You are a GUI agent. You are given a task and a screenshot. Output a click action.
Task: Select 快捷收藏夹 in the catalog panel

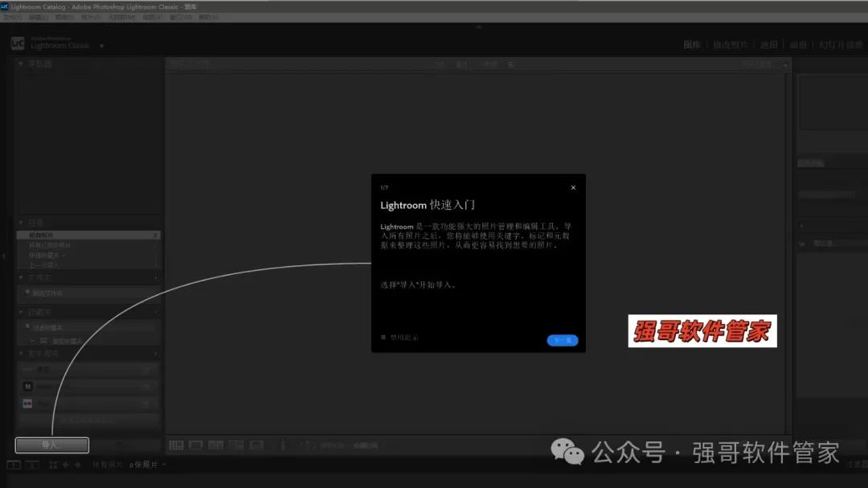tap(88, 256)
